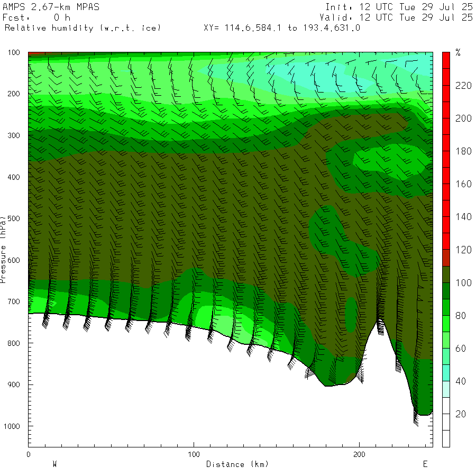Click the cyan colorbar segment above 40
The height and width of the screenshot is (476, 476).
pos(446,373)
